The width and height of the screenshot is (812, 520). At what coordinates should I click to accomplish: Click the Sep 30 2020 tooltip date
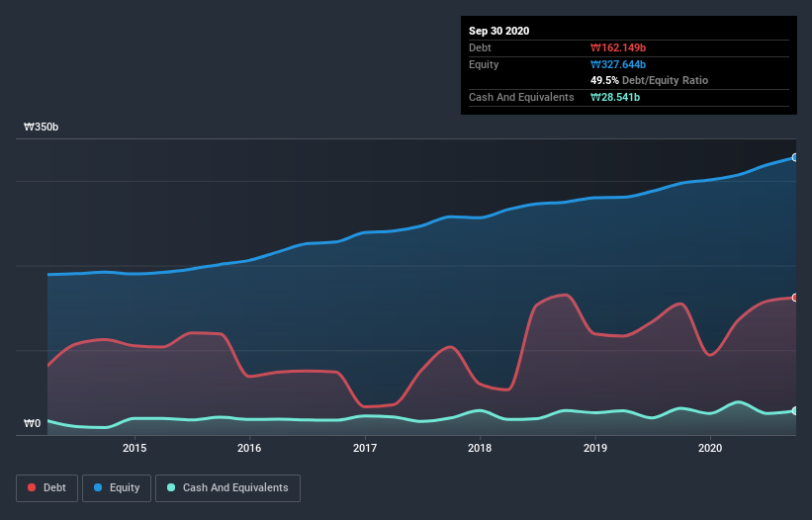click(498, 31)
